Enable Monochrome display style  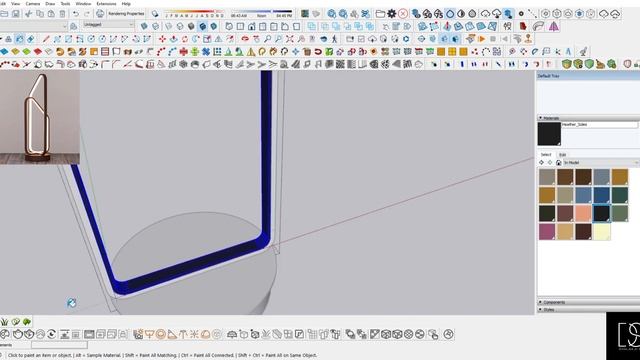213,27
